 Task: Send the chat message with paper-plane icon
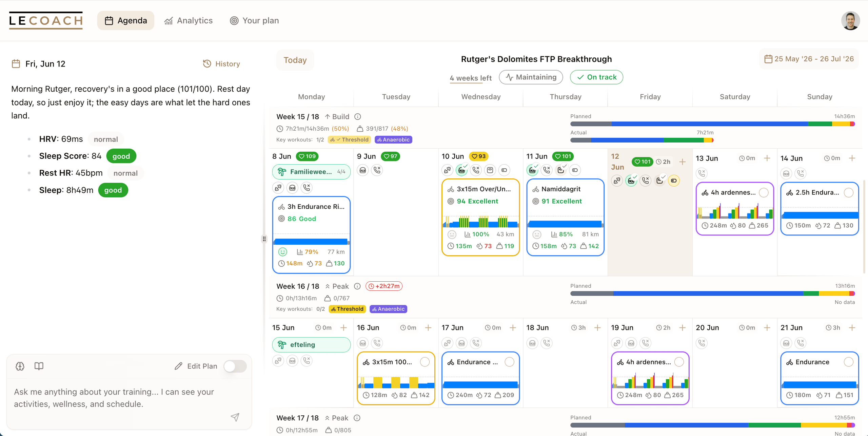pos(235,417)
